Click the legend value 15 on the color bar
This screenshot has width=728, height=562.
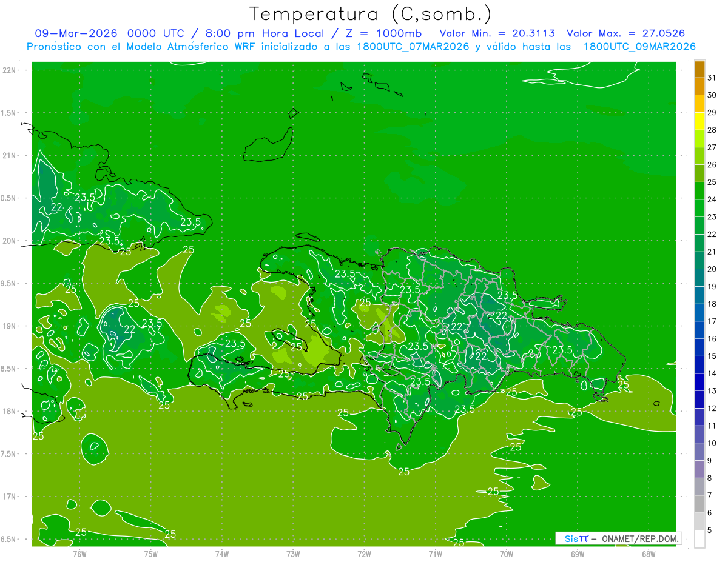[x=712, y=356]
